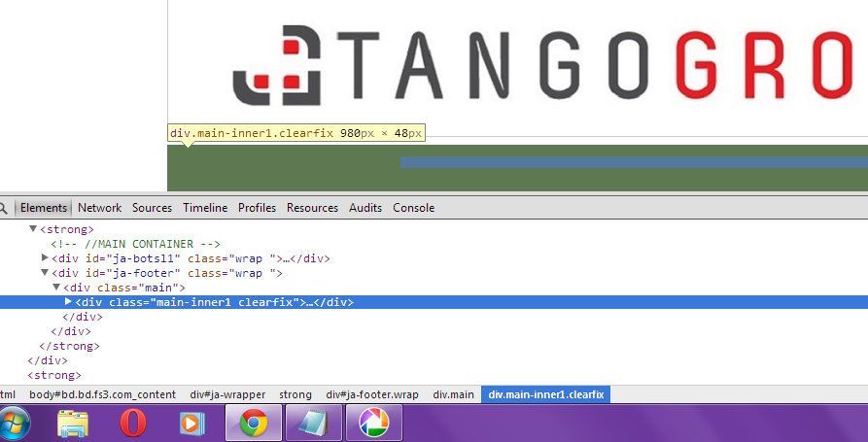Select the highlighted main-inner1 clearfix row
Viewport: 868px width, 442px height.
coord(434,302)
